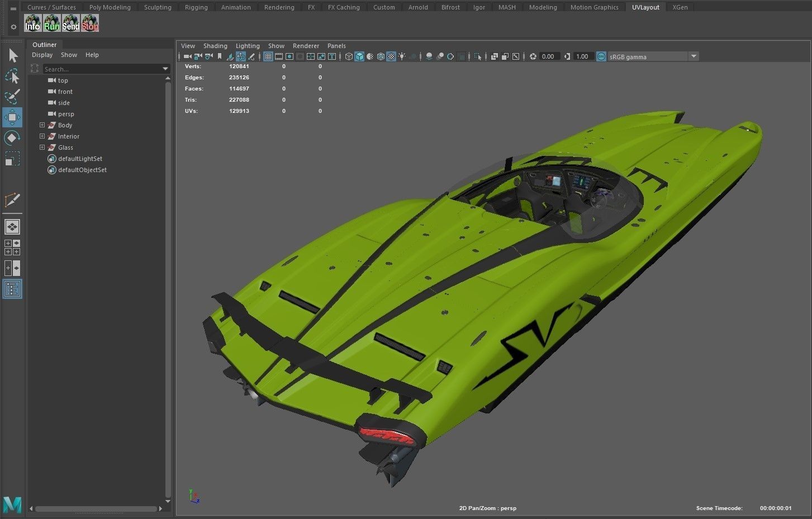Screen dimensions: 812x519
Task: Open the Outliner Display menu
Action: click(42, 55)
